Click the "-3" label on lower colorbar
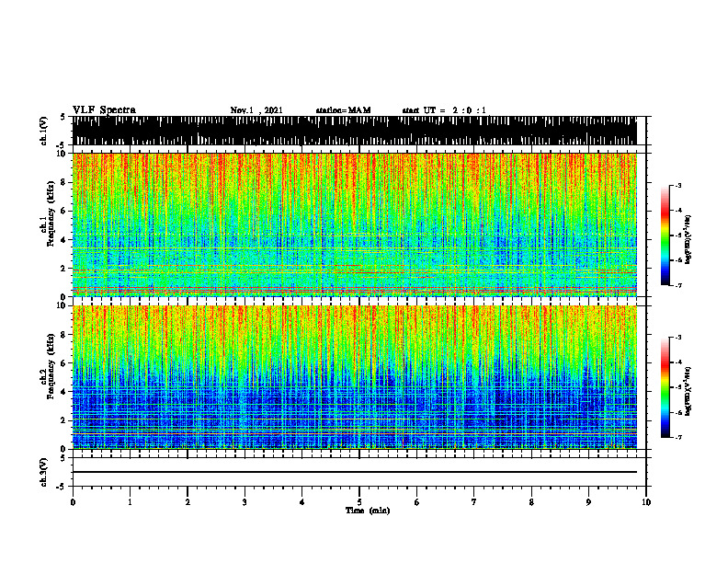Viewport: 728px width, 563px height. pyautogui.click(x=678, y=338)
